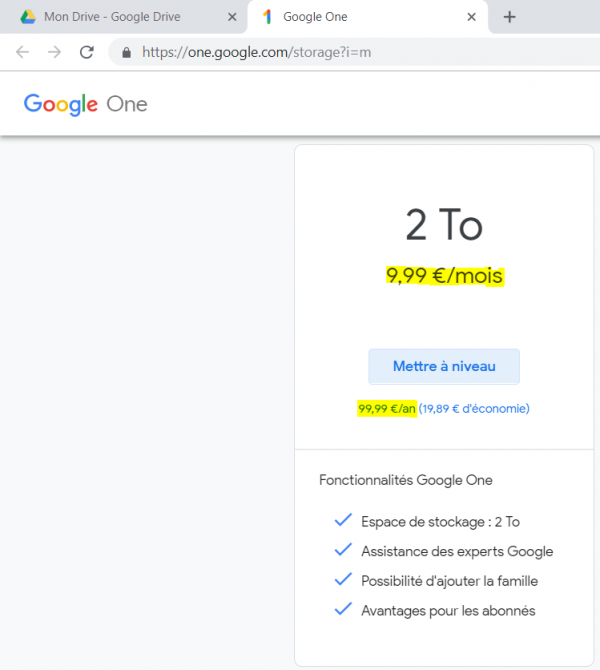Viewport: 600px width, 670px height.
Task: Click the Google Drive tab favicon
Action: click(x=28, y=17)
